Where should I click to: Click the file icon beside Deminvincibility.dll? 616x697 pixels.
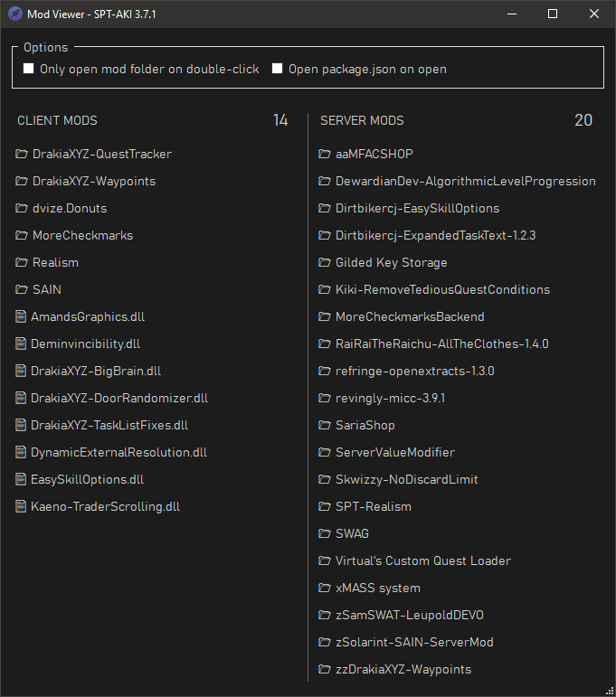point(21,344)
